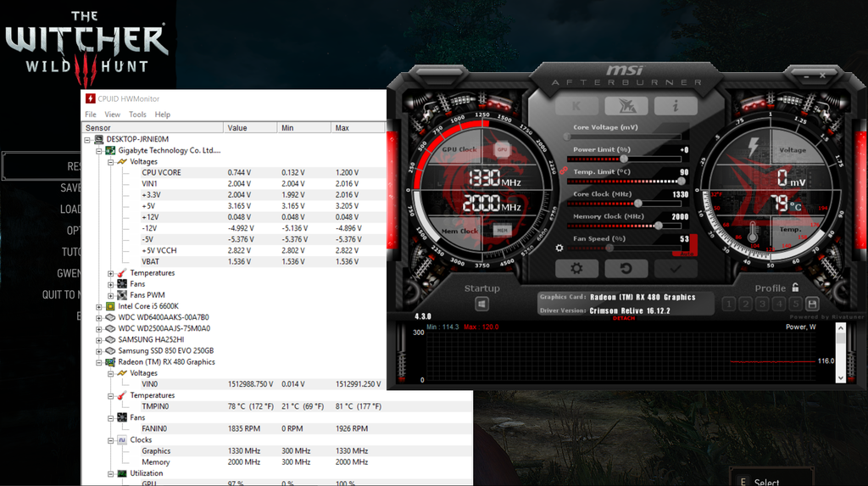
Task: Click the Min column header
Action: (x=304, y=127)
